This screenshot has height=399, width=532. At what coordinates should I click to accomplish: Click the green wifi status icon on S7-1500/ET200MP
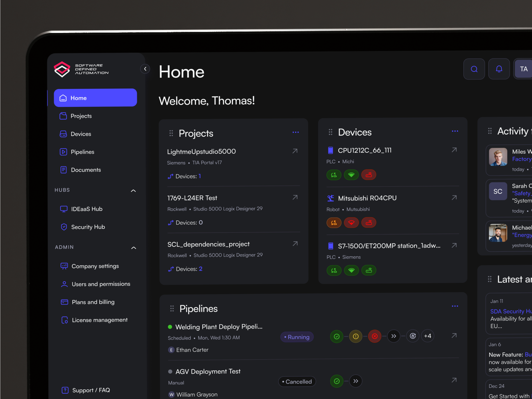[x=351, y=270]
